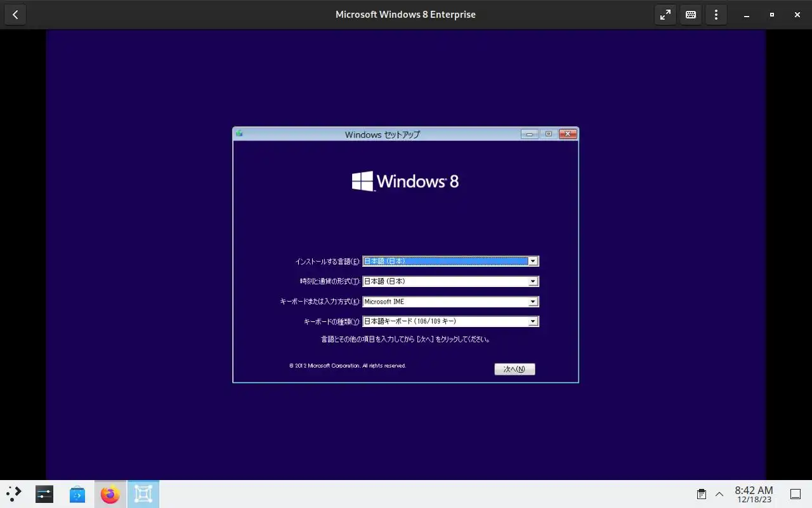This screenshot has height=508, width=812.
Task: Select the Boxes app in the taskbar
Action: (x=143, y=494)
